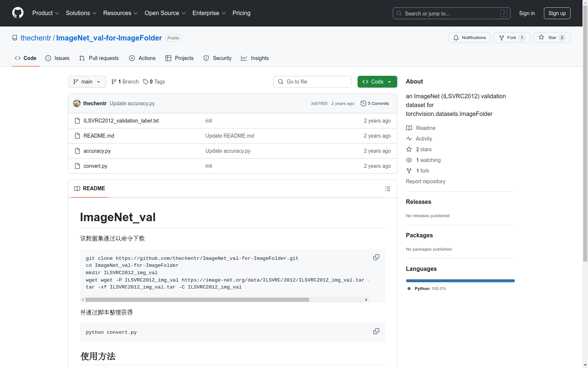Go to Pricing page
588x368 pixels.
tap(241, 13)
